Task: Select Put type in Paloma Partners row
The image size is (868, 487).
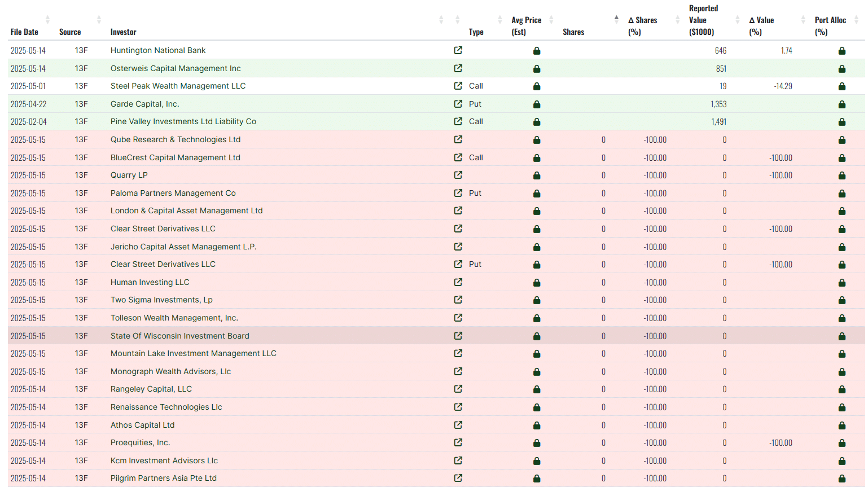Action: tap(475, 193)
